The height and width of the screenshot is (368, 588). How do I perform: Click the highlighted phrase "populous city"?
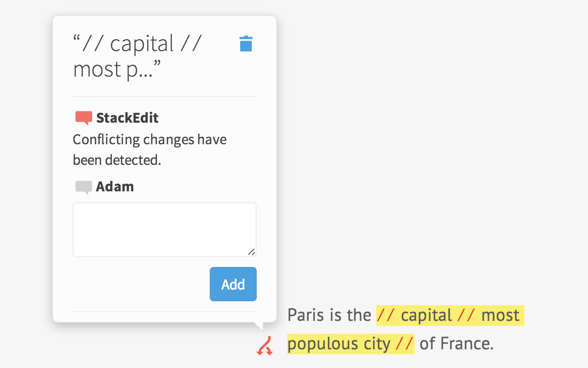[x=339, y=343]
